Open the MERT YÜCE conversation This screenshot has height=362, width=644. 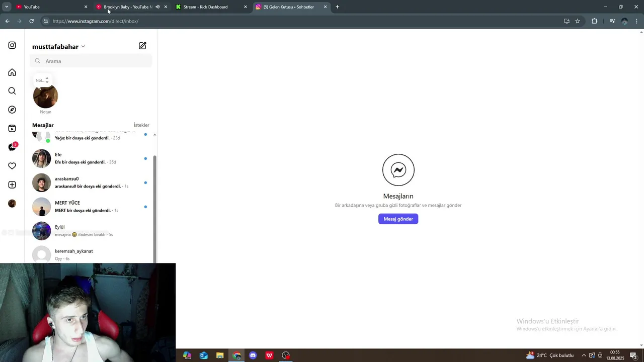[91, 207]
